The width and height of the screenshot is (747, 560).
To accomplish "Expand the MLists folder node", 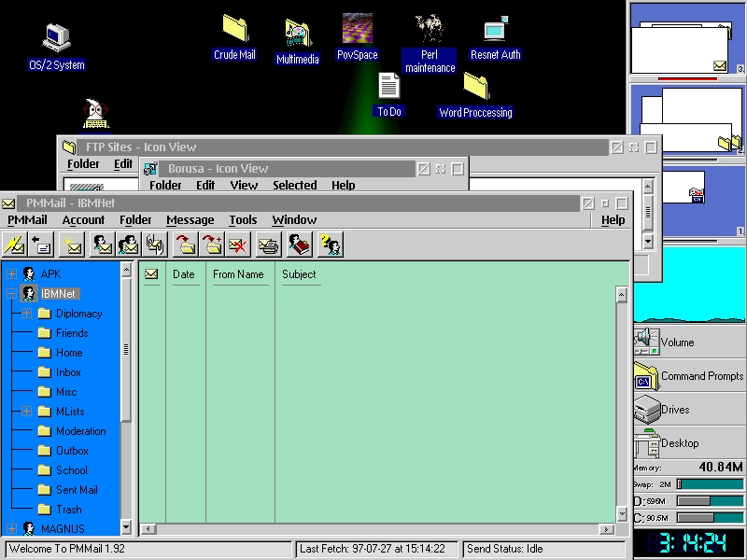I will coord(27,411).
